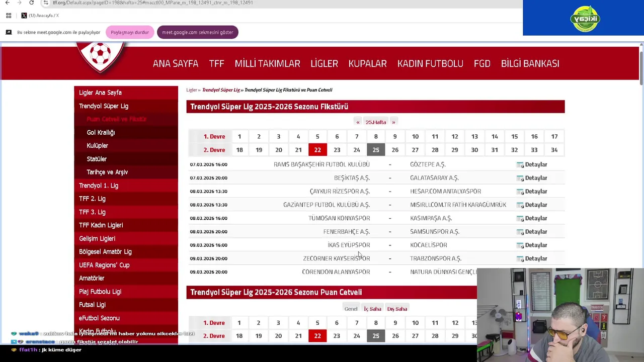The image size is (644, 362).
Task: Click FENERBAHÇE A.Ş. team name
Action: [x=346, y=232]
